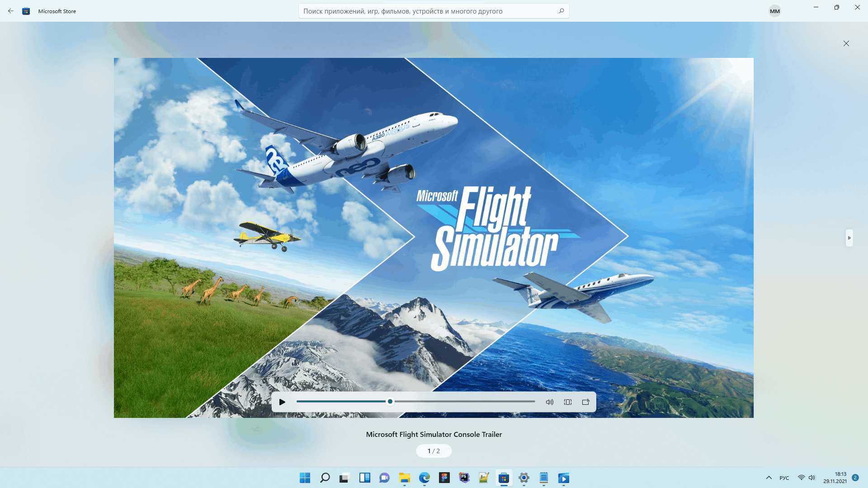Launch Microsoft Edge from the taskbar
This screenshot has height=488, width=868.
coord(424,478)
